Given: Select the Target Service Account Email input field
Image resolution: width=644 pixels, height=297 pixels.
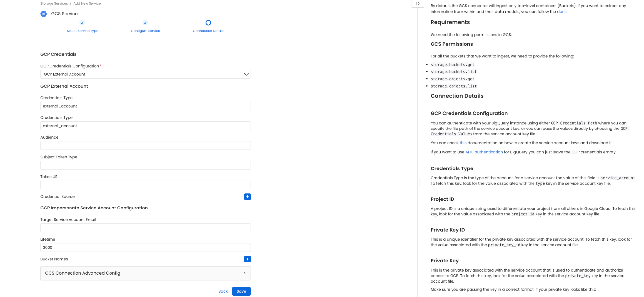Looking at the screenshot, I should [x=145, y=228].
